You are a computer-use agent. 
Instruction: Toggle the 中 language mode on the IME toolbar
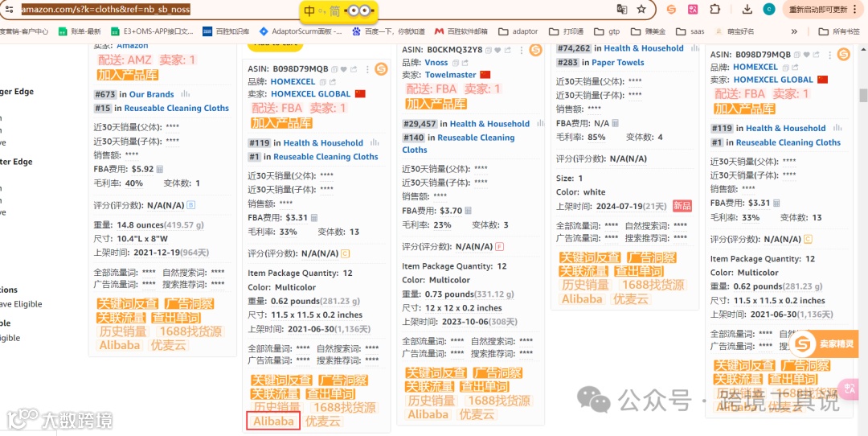tap(310, 11)
